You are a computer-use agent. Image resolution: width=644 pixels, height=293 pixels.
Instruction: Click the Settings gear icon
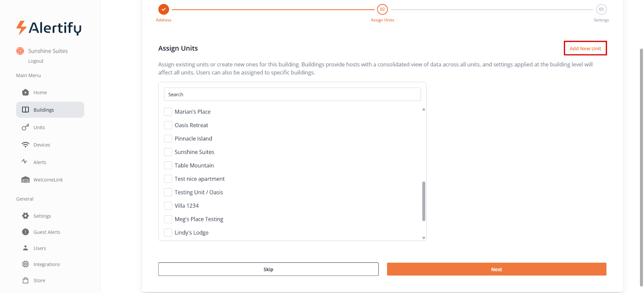pyautogui.click(x=25, y=216)
